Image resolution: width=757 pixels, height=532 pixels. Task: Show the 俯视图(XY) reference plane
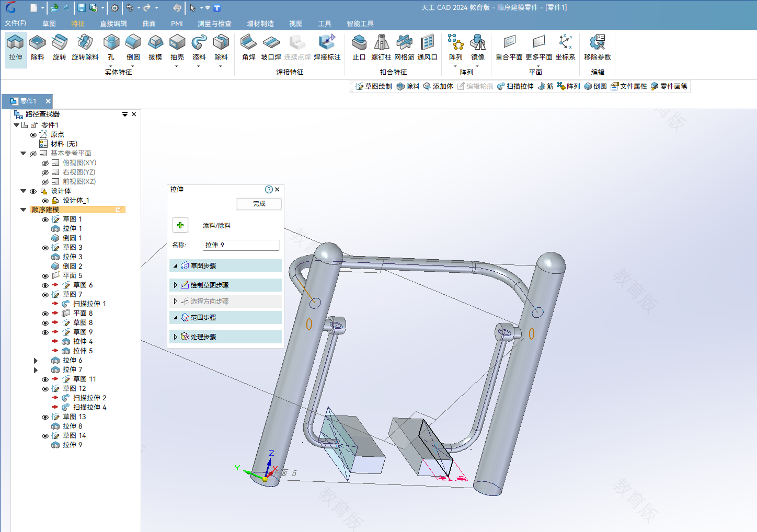point(45,163)
